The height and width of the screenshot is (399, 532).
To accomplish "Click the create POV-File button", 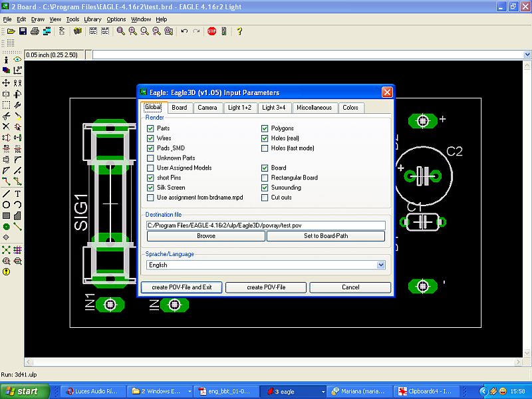I will click(x=266, y=287).
